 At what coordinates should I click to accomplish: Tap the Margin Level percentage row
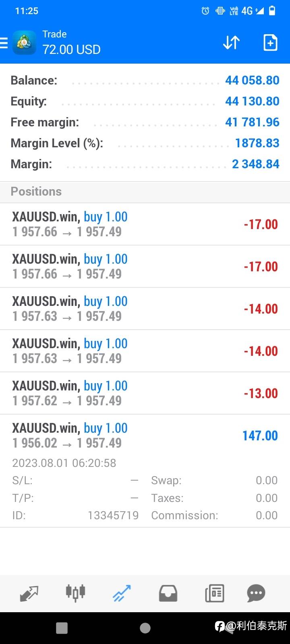(145, 143)
